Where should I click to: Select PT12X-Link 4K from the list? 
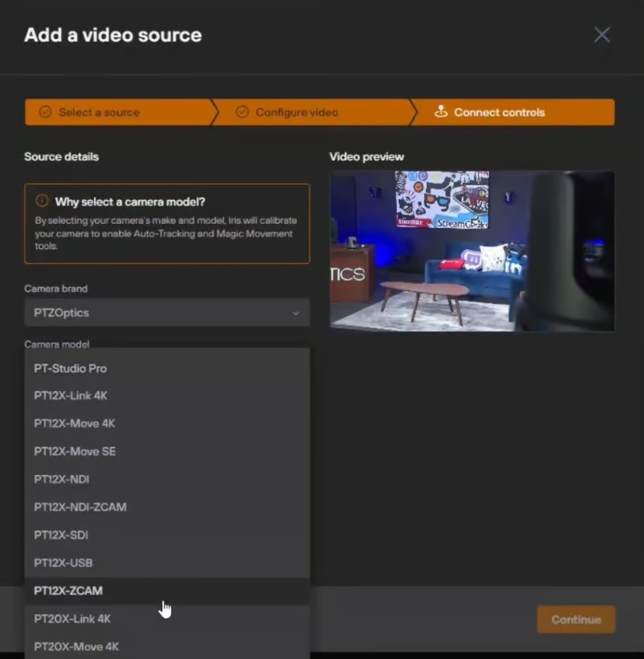71,395
